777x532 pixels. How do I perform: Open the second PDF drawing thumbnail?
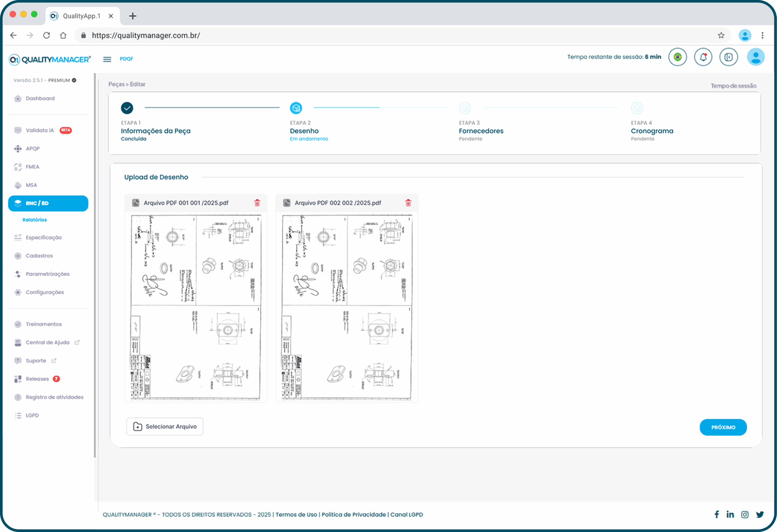(x=347, y=307)
